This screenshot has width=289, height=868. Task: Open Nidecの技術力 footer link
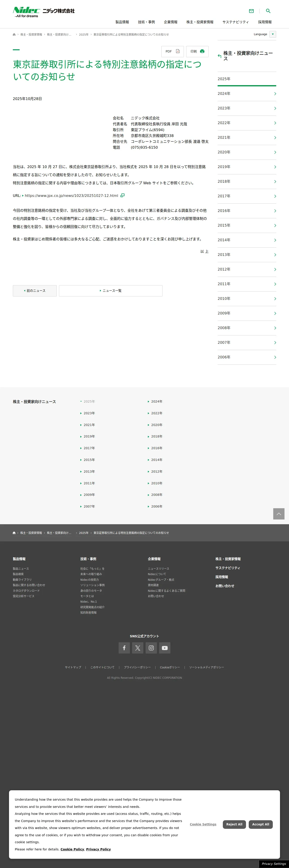tap(90, 580)
